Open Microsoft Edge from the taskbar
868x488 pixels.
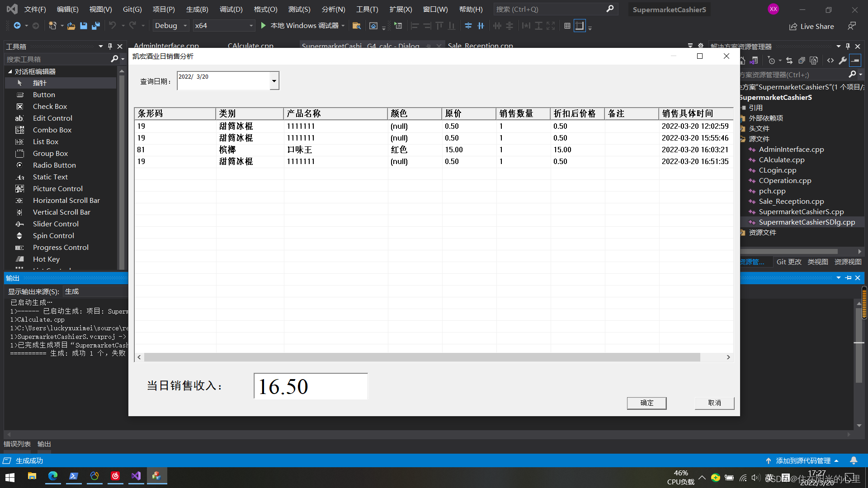click(x=53, y=476)
